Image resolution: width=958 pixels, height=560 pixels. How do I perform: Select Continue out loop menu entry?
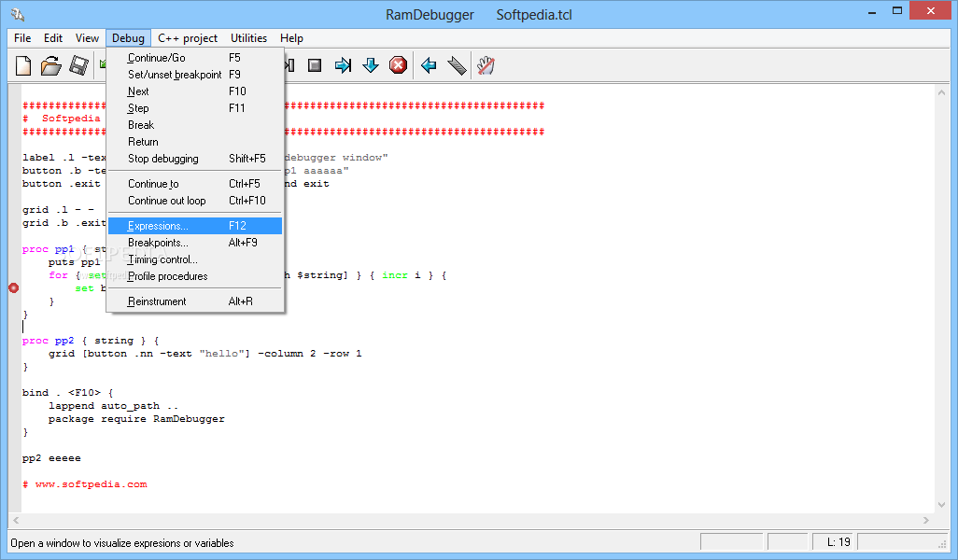pos(195,201)
